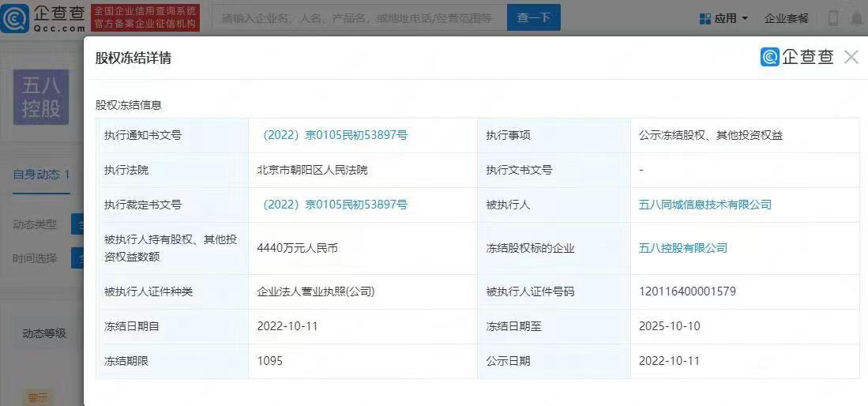Switch to the 自身动态 tab
The height and width of the screenshot is (406, 868).
41,175
